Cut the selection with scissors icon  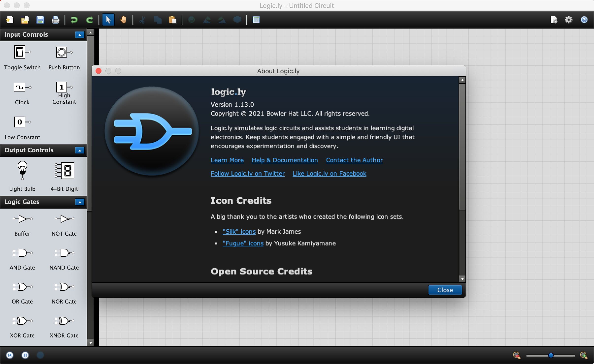142,20
